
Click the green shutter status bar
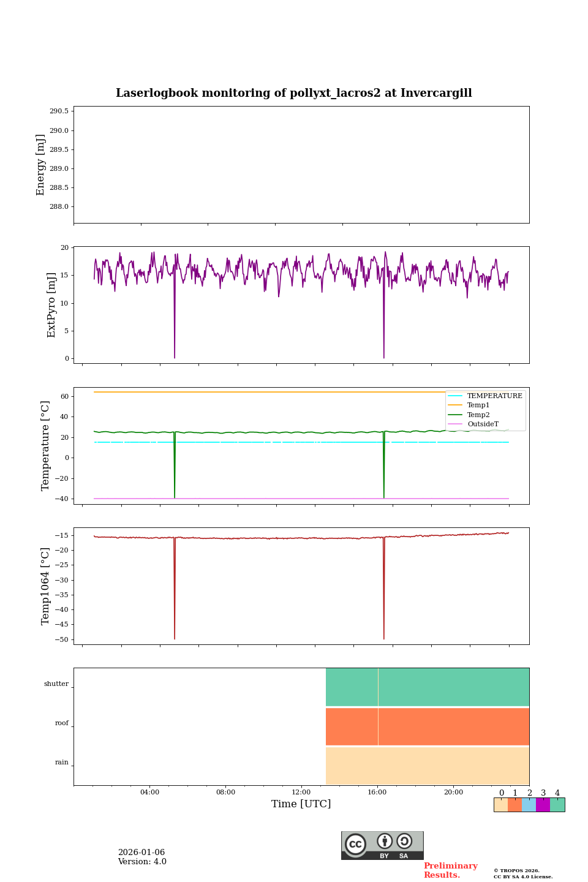tap(427, 687)
